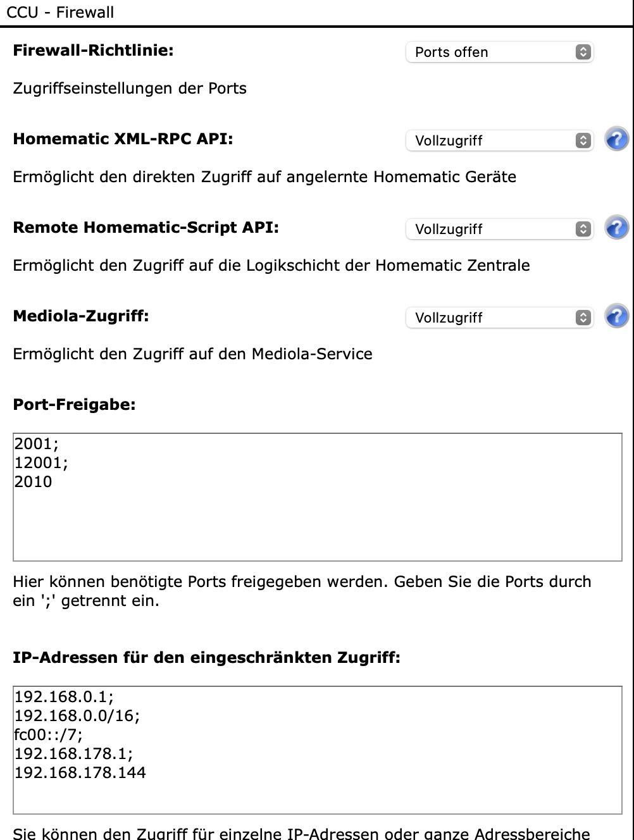Click the "192.168.178.1;" address line
This screenshot has height=840, width=634.
[x=73, y=754]
